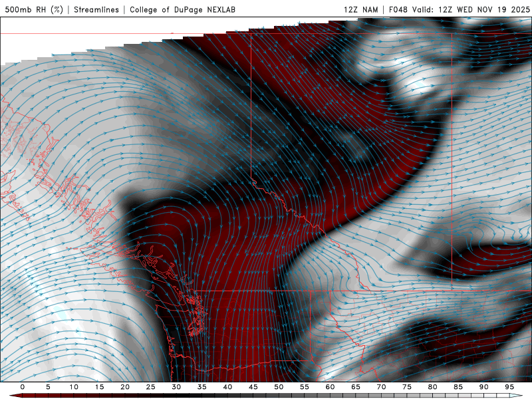The width and height of the screenshot is (532, 399).
Task: Click the '10' tick on the RH scale
Action: pyautogui.click(x=74, y=387)
